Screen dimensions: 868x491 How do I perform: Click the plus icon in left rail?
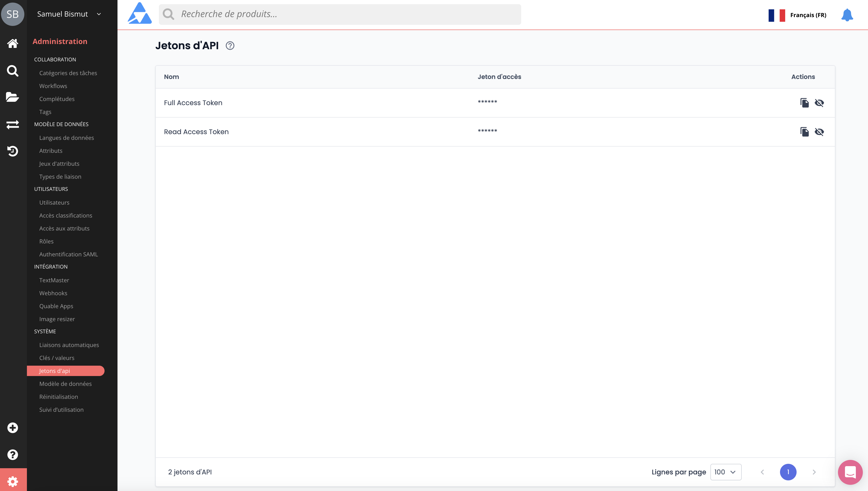[x=13, y=428]
